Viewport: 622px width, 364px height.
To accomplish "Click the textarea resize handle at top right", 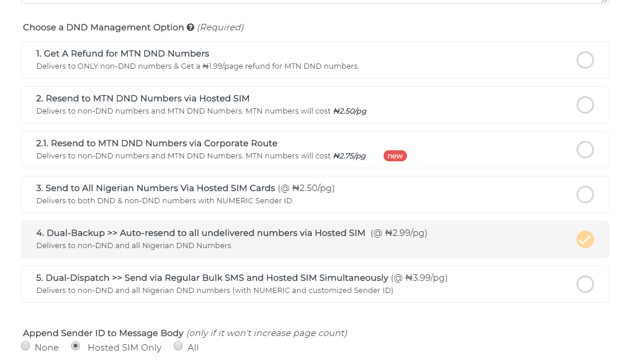I will point(604,1).
